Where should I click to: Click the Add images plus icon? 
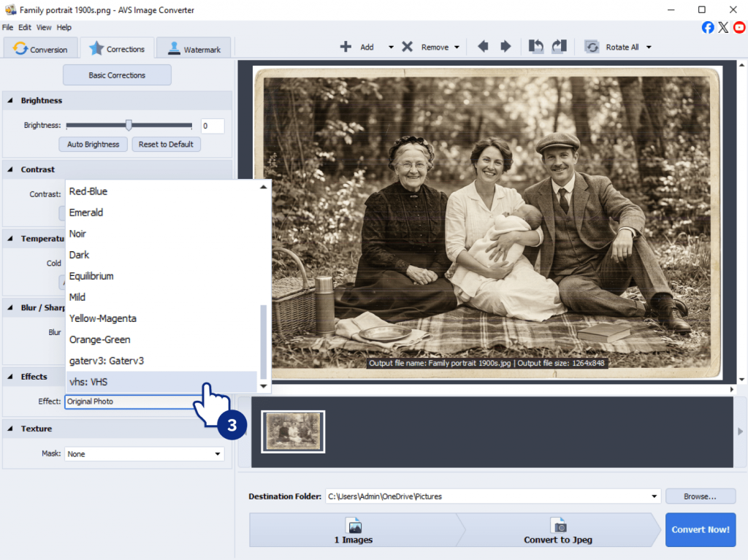point(346,47)
